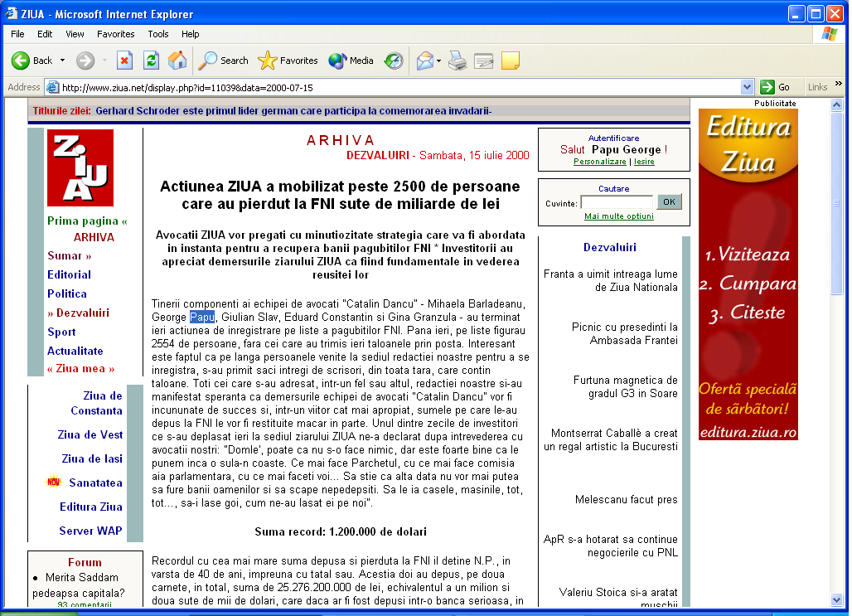Open the Politica section link
The height and width of the screenshot is (616, 852).
point(67,293)
